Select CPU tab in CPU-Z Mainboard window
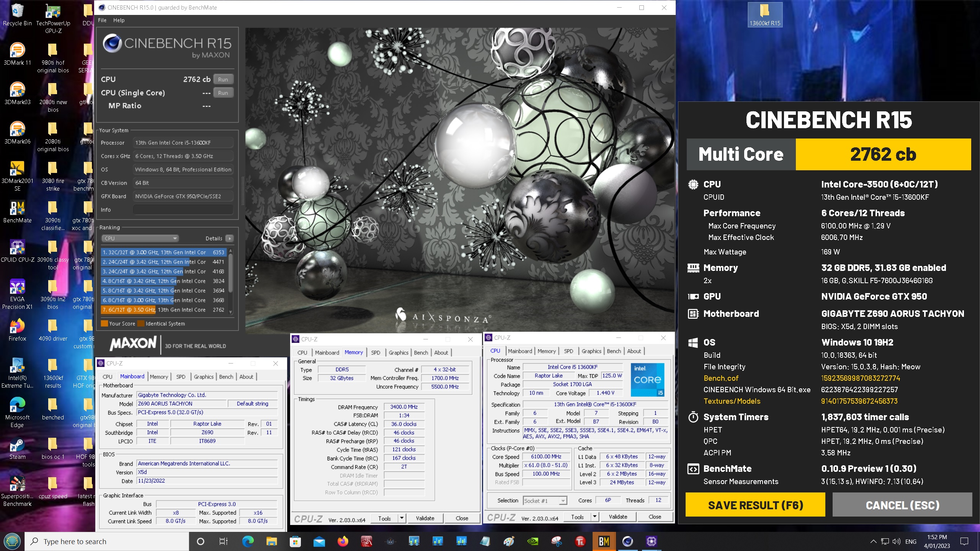Viewport: 980px width, 551px height. click(x=108, y=377)
